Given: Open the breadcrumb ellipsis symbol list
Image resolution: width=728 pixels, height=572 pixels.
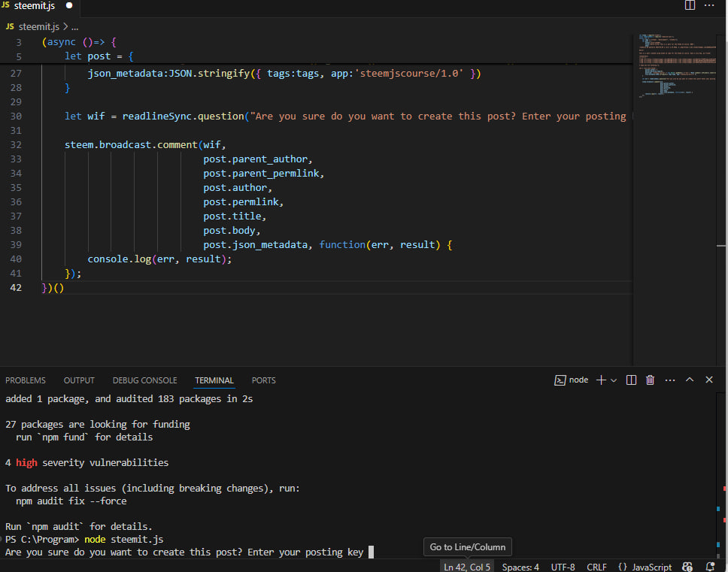Looking at the screenshot, I should [74, 27].
